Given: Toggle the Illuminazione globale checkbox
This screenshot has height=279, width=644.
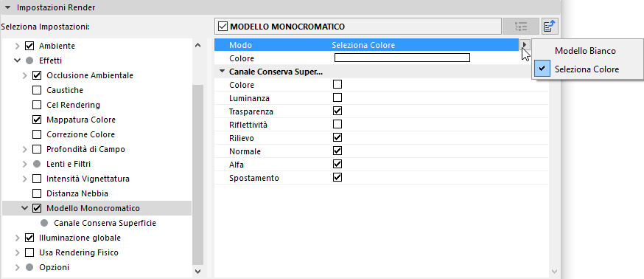Looking at the screenshot, I should (x=29, y=238).
